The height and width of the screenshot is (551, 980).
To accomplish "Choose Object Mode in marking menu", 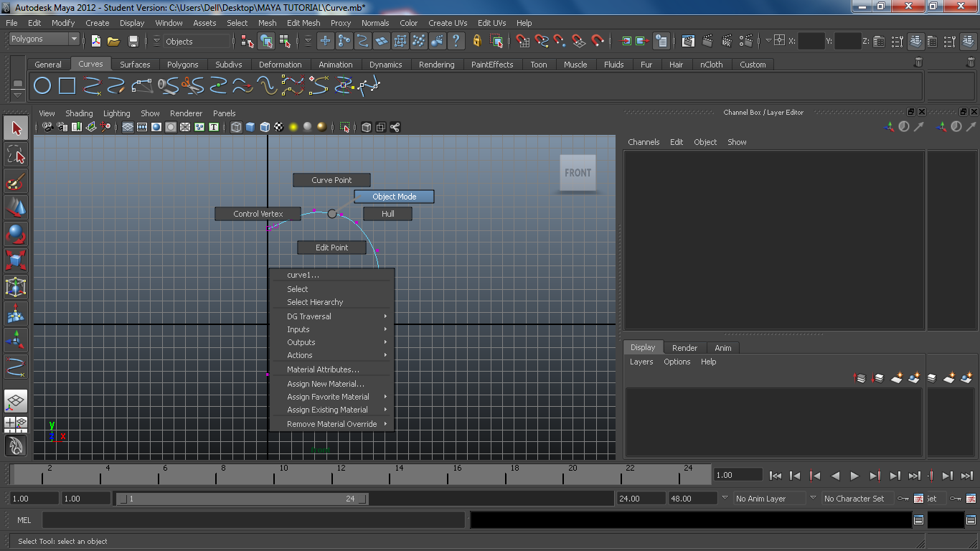I will pos(394,197).
